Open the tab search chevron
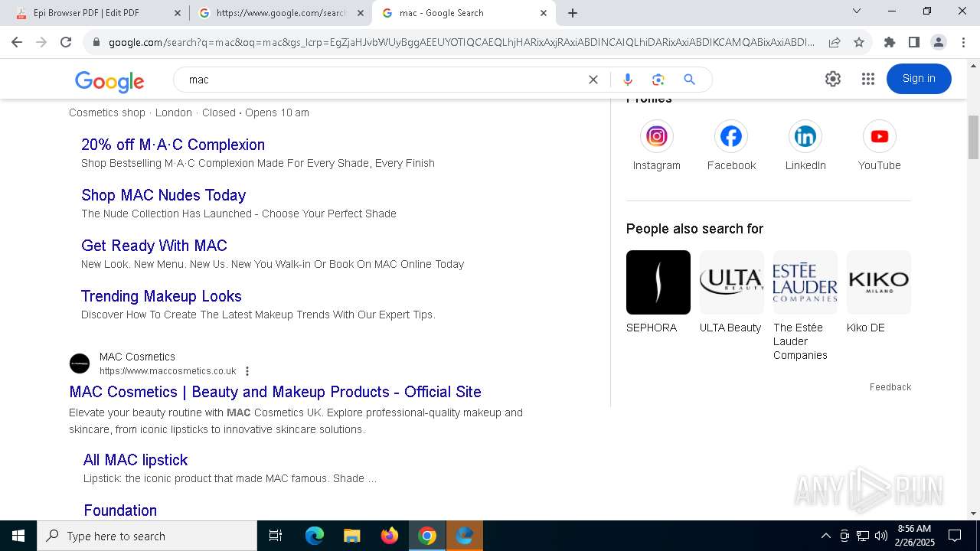 [x=857, y=11]
